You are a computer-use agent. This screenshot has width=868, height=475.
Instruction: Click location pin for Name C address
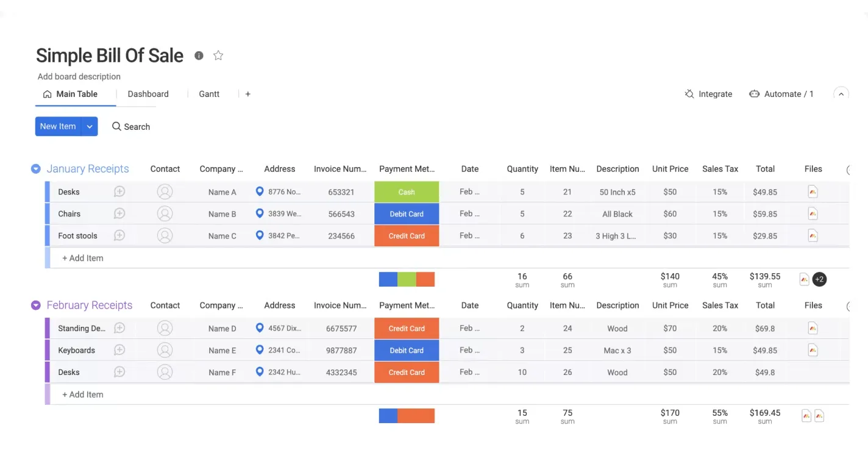260,235
